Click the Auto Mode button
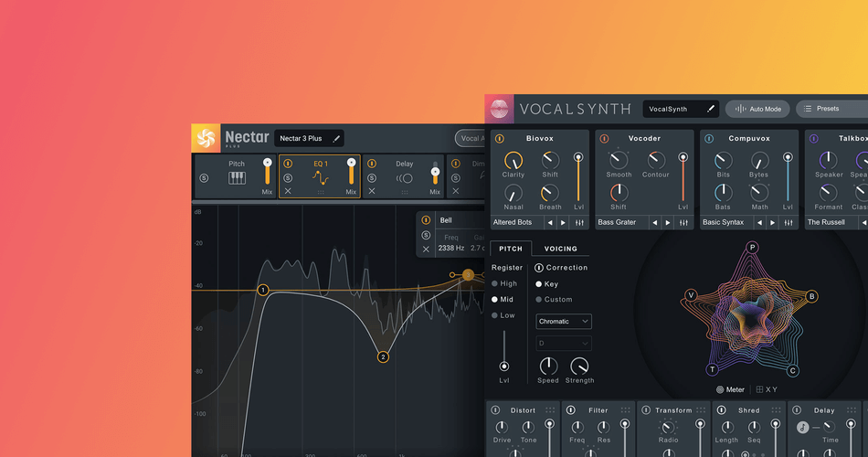Screen dimensions: 868x457 (757, 109)
